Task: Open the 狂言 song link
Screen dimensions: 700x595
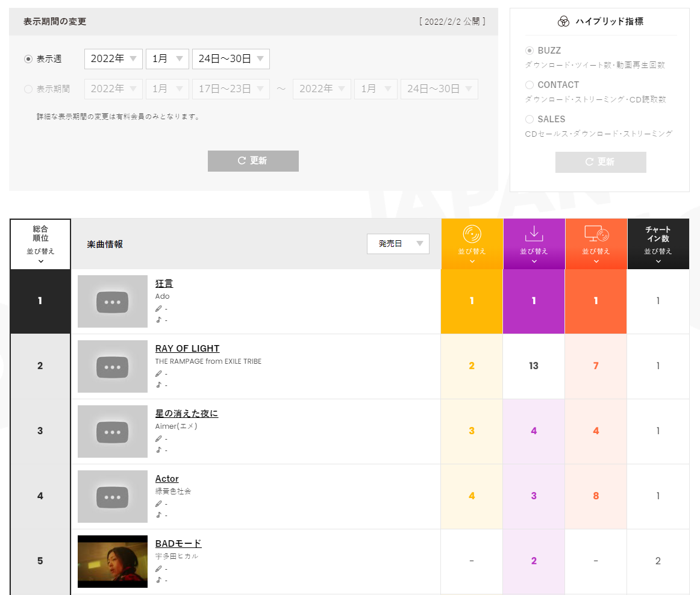Action: (x=164, y=284)
